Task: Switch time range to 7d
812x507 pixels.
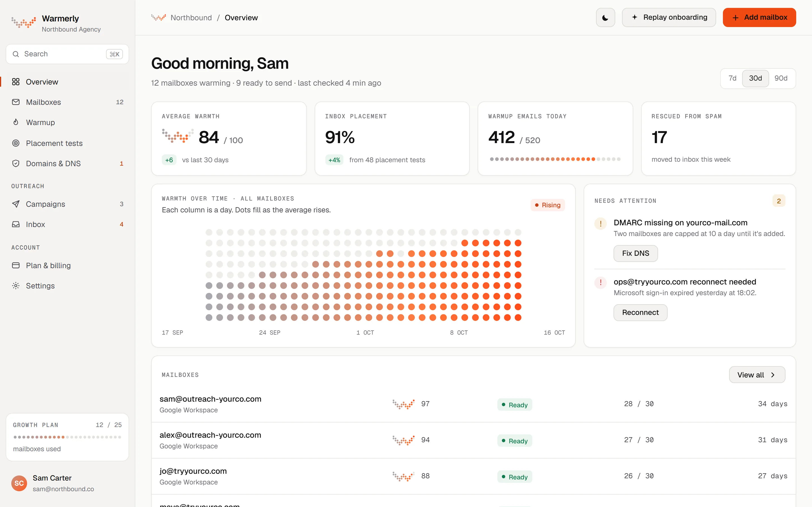Action: (x=732, y=78)
